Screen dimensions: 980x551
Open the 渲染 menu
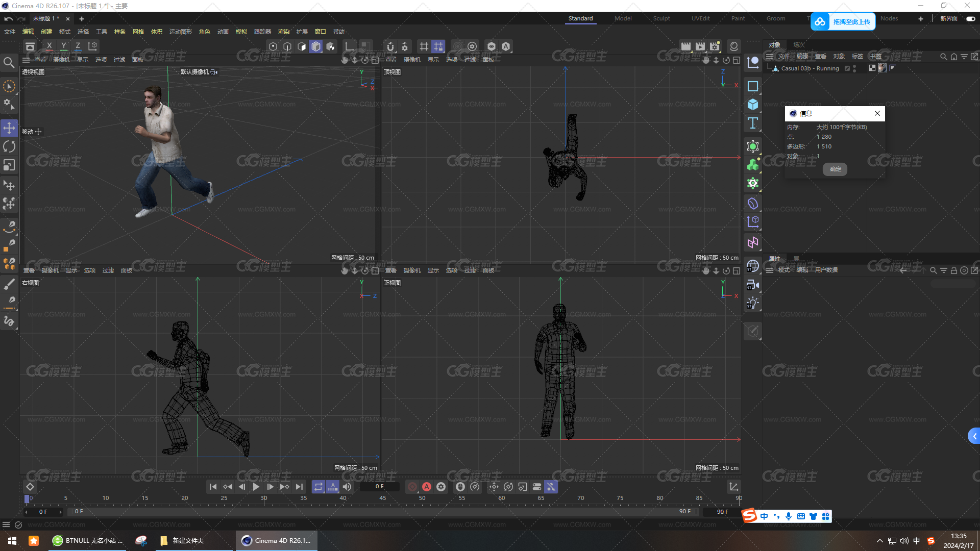coord(283,32)
